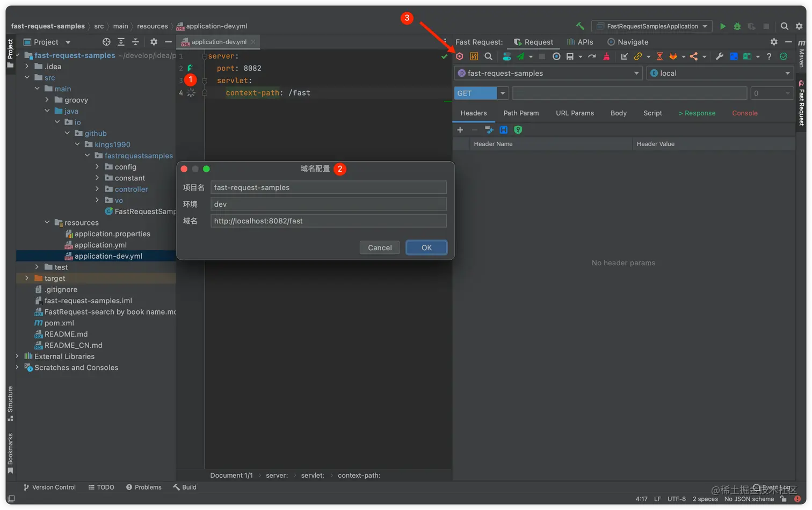812x510 pixels.
Task: Click the question mark help icon
Action: click(769, 56)
